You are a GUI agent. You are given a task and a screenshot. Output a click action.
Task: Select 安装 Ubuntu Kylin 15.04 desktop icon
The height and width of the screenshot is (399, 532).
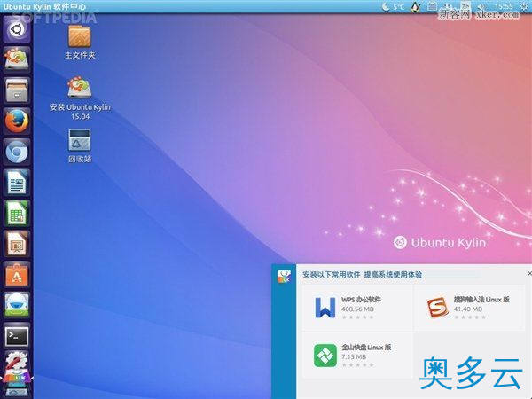80,98
